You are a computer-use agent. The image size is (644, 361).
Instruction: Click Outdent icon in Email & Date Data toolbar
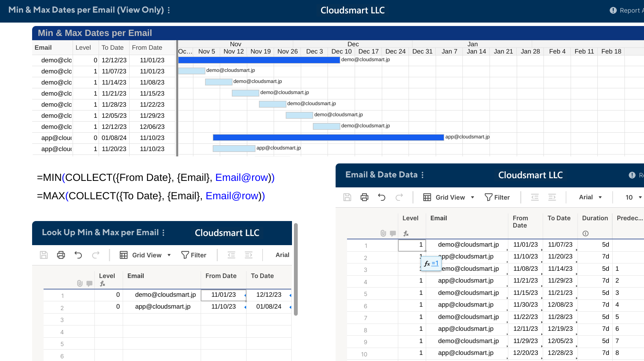coord(535,197)
